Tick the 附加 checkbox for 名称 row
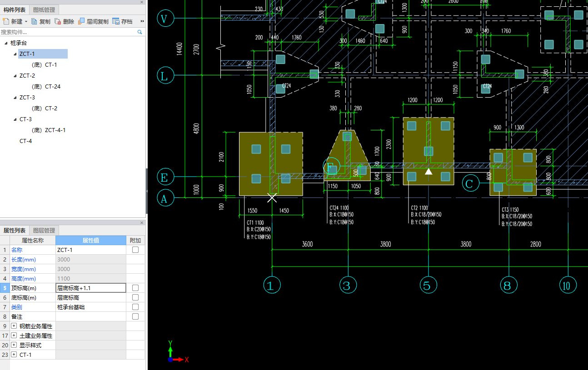588x370 pixels. click(x=135, y=250)
